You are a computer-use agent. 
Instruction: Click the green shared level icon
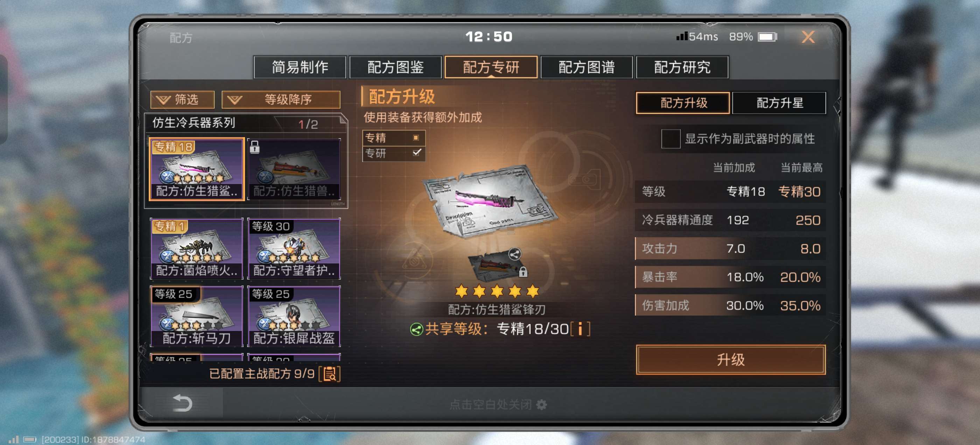tap(416, 329)
